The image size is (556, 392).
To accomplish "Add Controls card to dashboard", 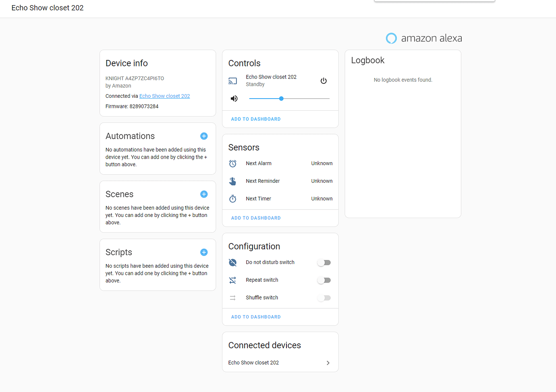I will click(256, 119).
